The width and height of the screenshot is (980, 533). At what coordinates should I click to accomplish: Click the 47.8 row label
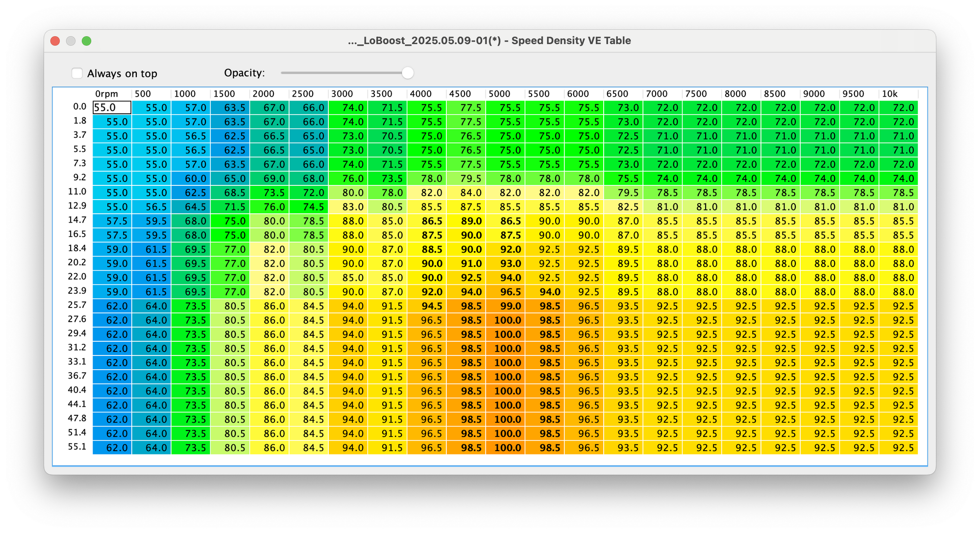[77, 418]
